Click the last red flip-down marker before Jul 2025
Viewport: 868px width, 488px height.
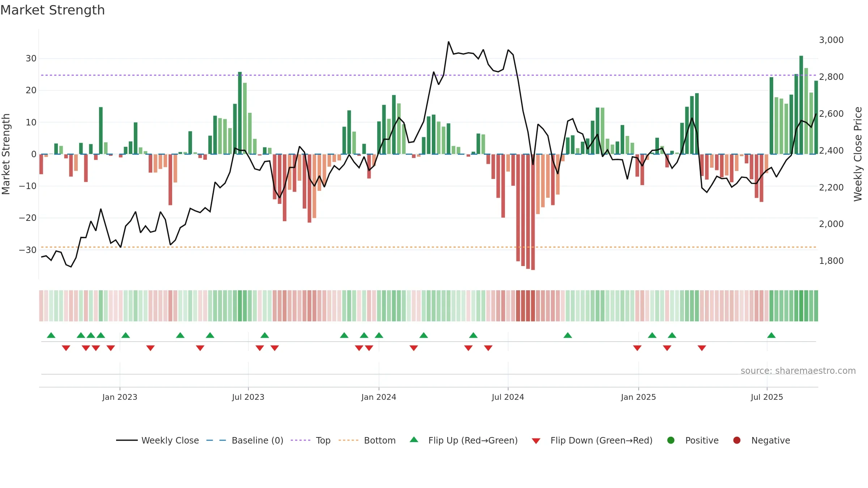[x=702, y=348]
